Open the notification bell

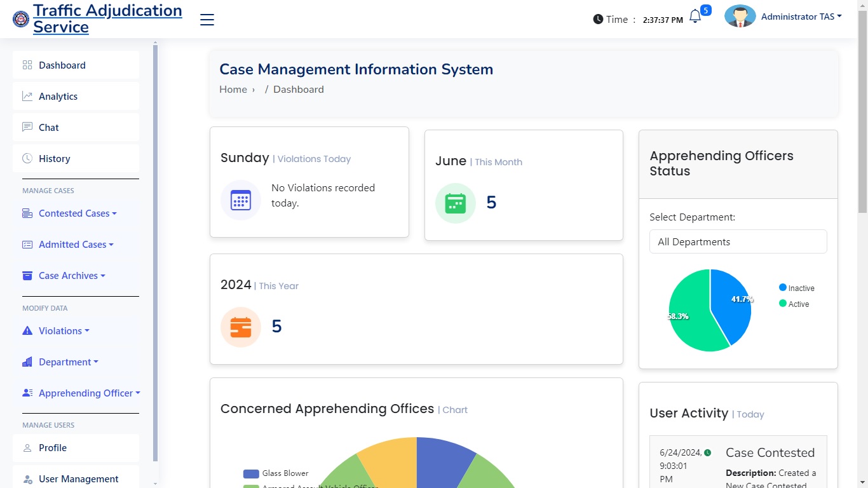pos(695,17)
